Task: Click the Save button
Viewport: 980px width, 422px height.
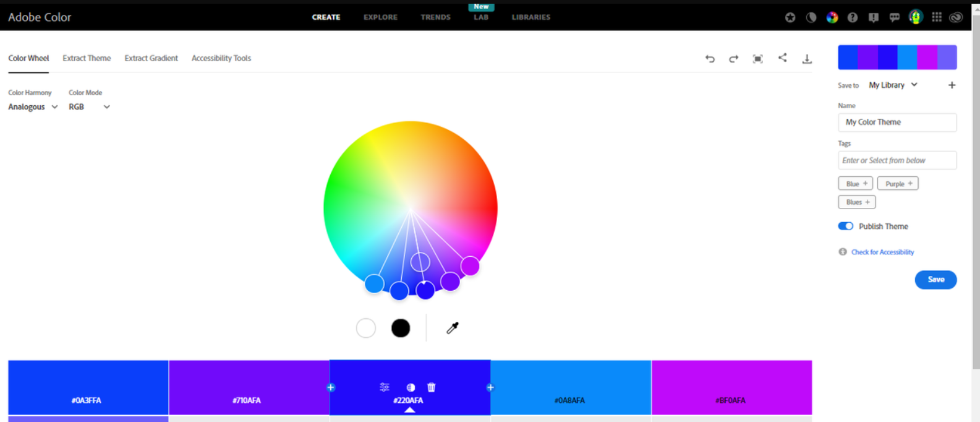Action: 935,280
